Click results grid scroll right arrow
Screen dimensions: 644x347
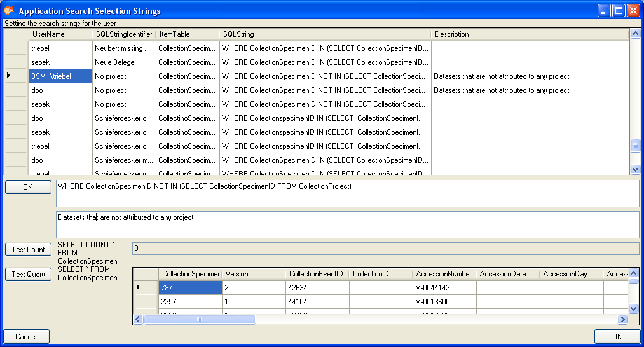tap(623, 319)
